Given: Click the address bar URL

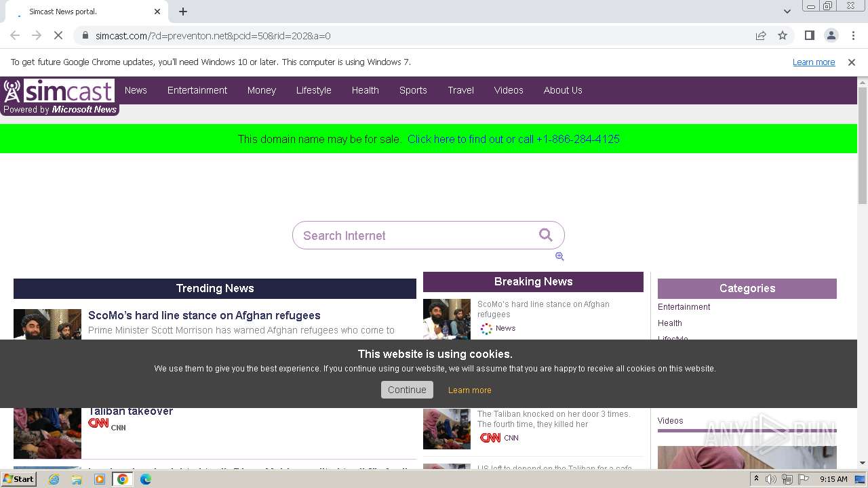Looking at the screenshot, I should point(213,36).
